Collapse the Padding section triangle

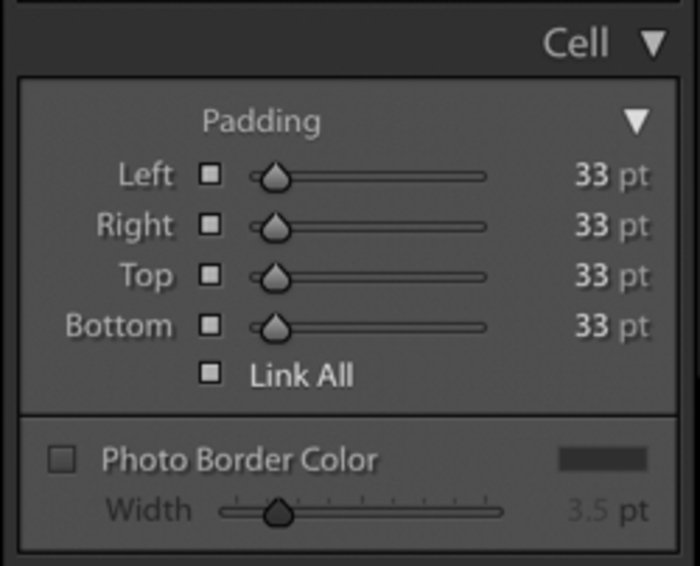click(x=636, y=122)
